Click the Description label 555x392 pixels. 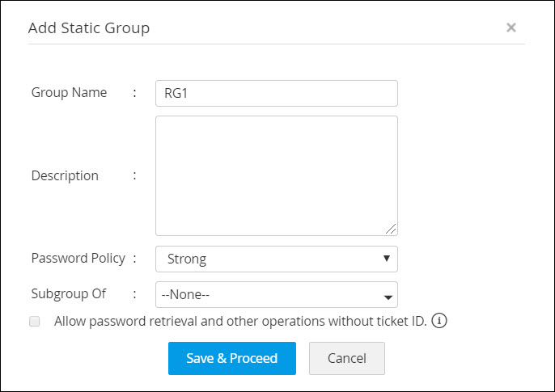pyautogui.click(x=65, y=175)
